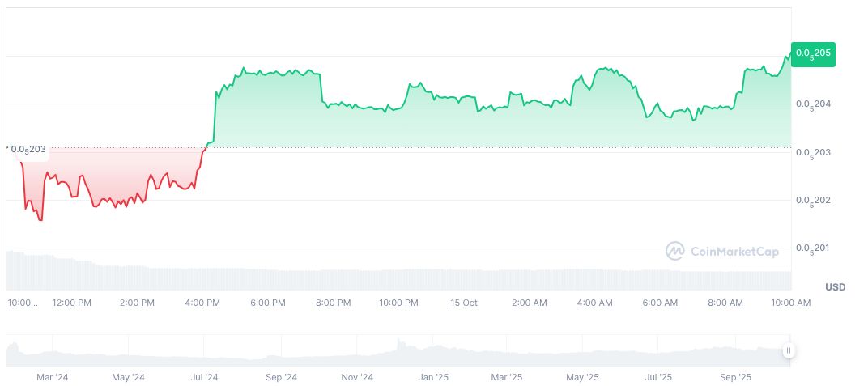
Task: Click the 10:00 AM time axis label
Action: point(790,303)
